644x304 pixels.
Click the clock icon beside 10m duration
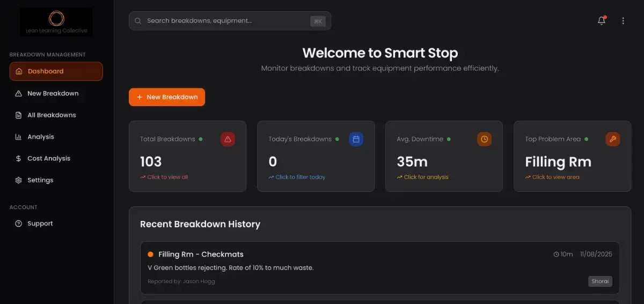[556, 254]
